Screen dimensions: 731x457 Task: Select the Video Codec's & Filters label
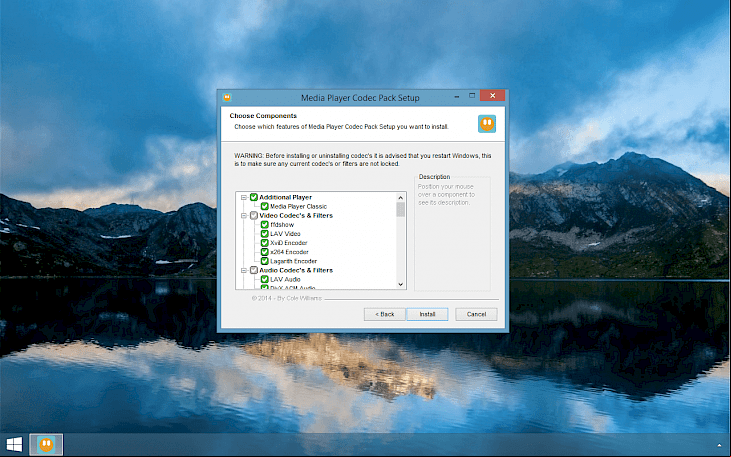coord(296,215)
